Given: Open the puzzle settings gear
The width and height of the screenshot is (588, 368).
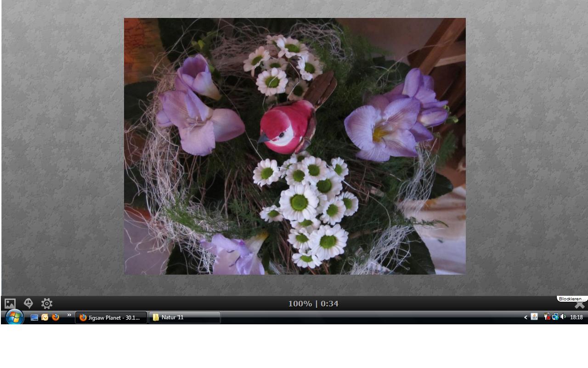Looking at the screenshot, I should (46, 304).
